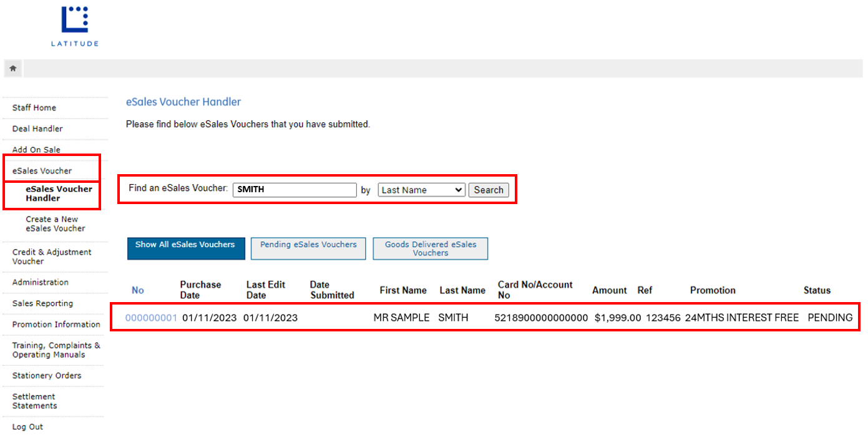Click the home icon in breadcrumb bar

click(x=12, y=69)
